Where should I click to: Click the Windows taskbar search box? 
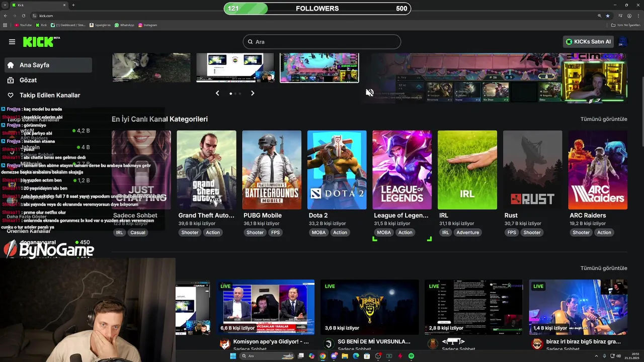268,356
